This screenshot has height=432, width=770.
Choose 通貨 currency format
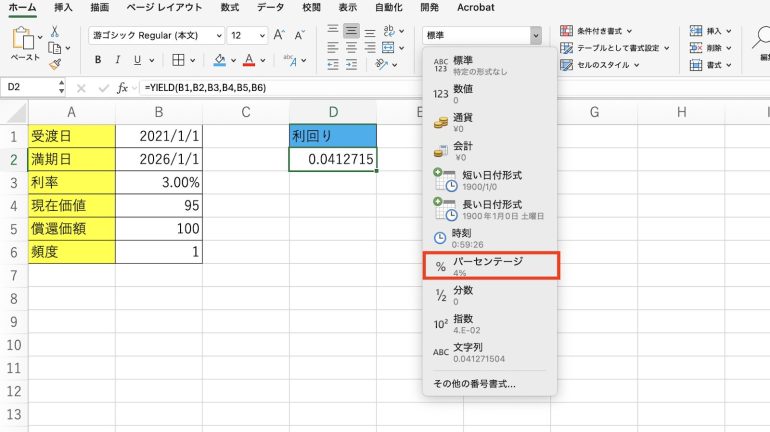pos(490,122)
